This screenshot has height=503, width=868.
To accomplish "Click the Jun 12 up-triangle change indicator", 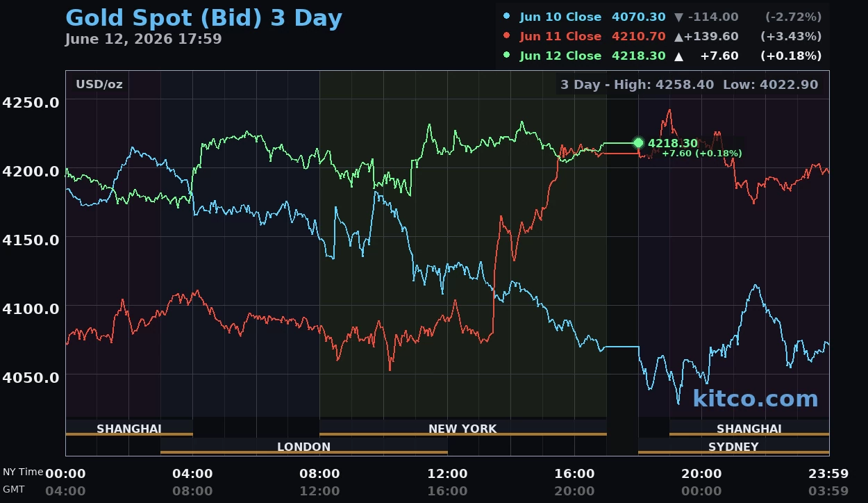I will (x=678, y=56).
